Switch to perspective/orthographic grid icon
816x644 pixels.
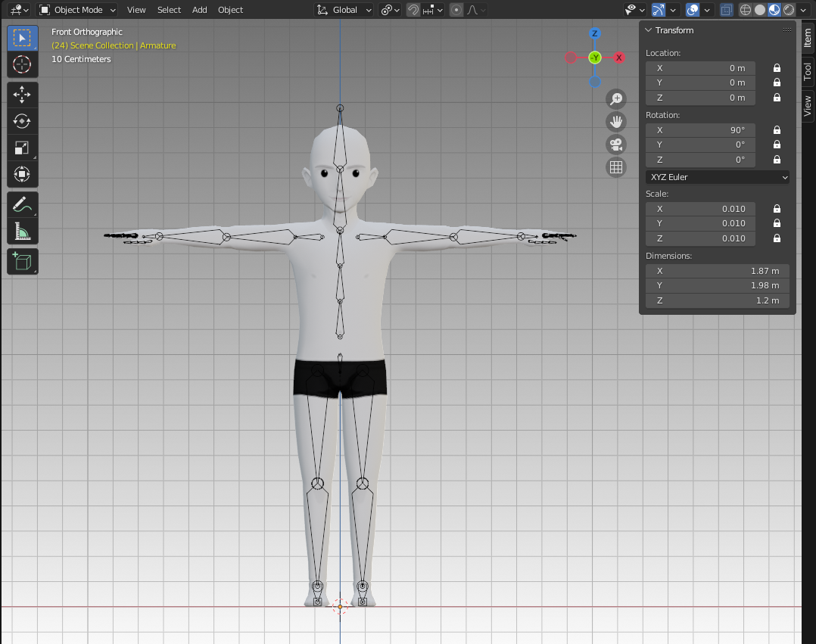616,167
